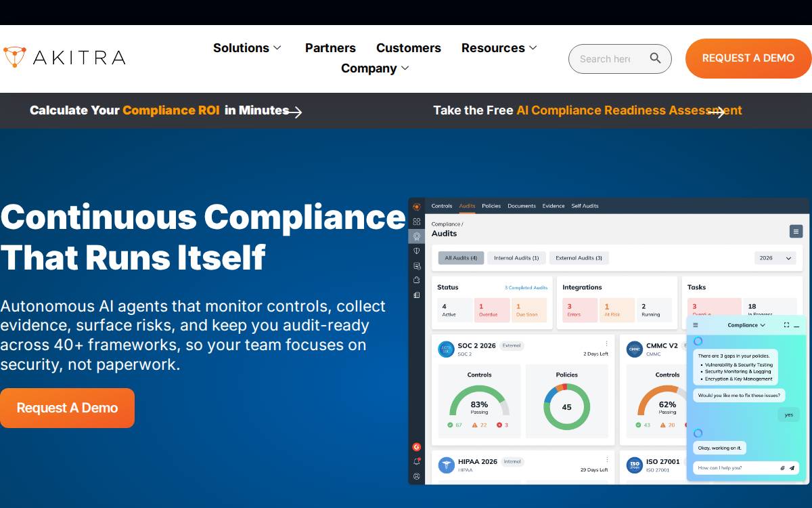
Task: Switch to the Controls tab
Action: pyautogui.click(x=442, y=206)
